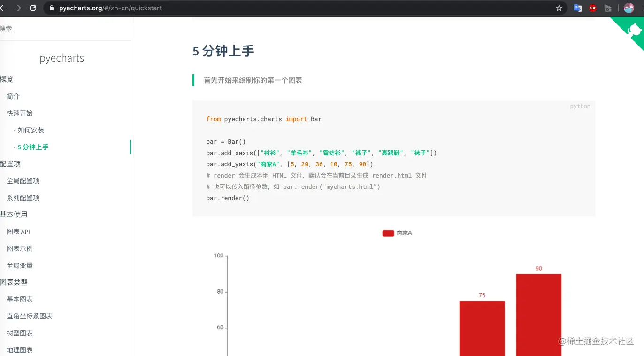Click the quote text 首先开始来绘制你的第一个图表
Image resolution: width=644 pixels, height=356 pixels.
tap(253, 80)
